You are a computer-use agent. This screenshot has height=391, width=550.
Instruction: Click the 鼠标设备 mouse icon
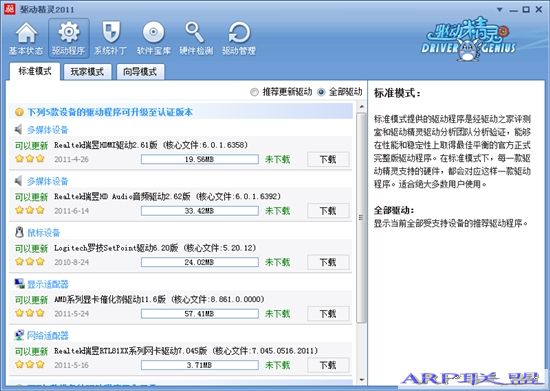[x=19, y=232]
